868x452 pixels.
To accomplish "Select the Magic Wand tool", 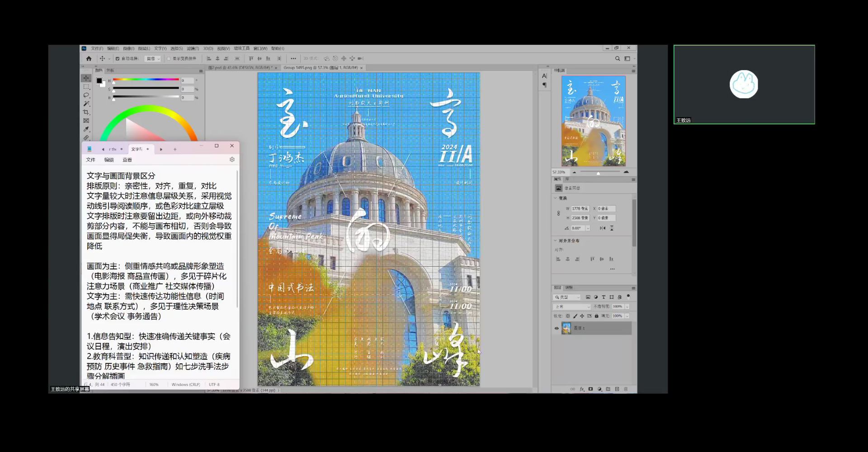I will pos(86,104).
